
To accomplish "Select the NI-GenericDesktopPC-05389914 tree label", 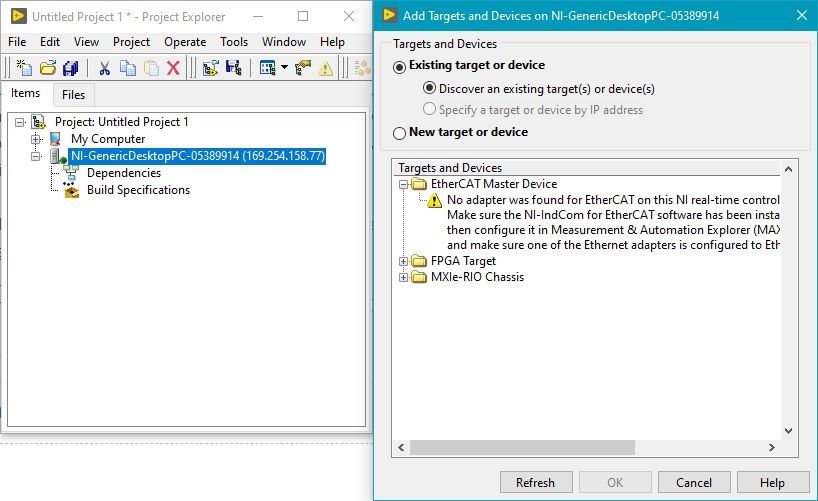I will pyautogui.click(x=197, y=156).
